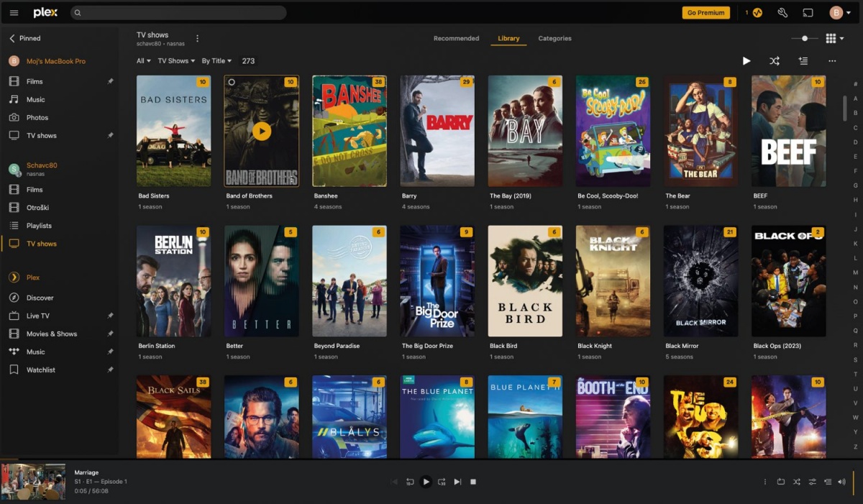Open the Barry title link
The height and width of the screenshot is (504, 863).
tap(409, 196)
